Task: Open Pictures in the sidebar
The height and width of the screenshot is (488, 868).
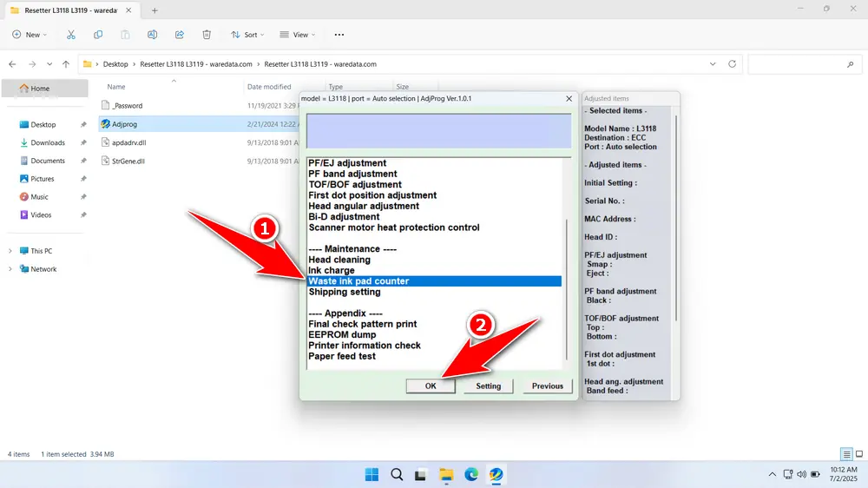Action: point(42,179)
